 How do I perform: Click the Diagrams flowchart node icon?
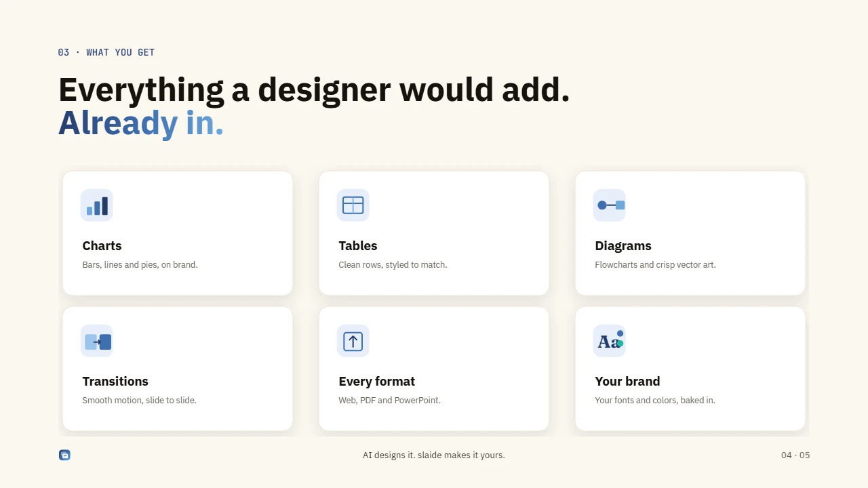pyautogui.click(x=609, y=205)
